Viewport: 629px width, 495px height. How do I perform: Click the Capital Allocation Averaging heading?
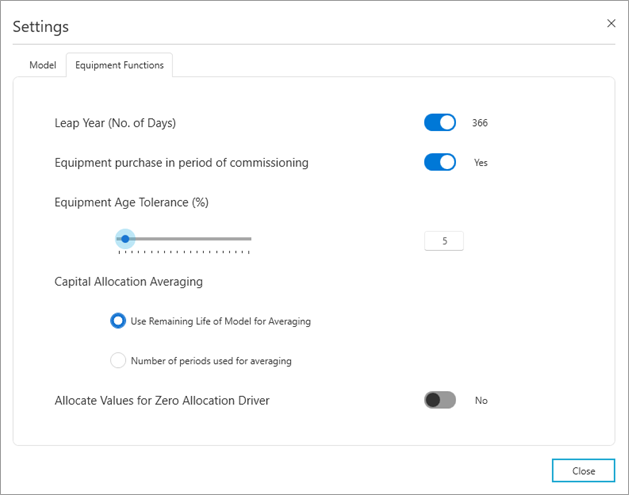[x=128, y=282]
